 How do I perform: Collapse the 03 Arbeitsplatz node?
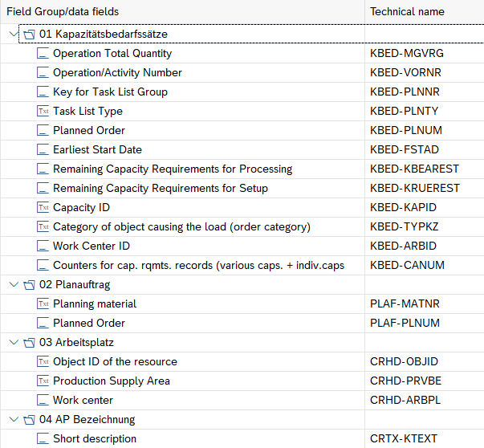pos(13,343)
